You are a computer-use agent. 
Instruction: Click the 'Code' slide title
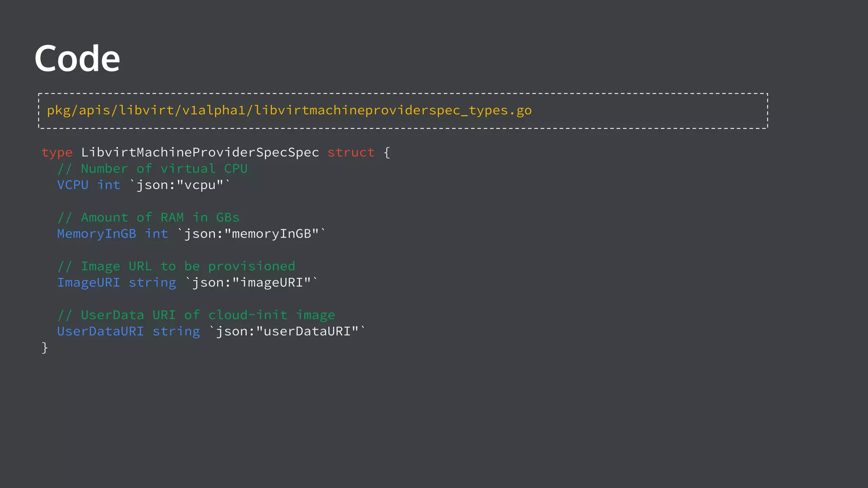pos(77,58)
